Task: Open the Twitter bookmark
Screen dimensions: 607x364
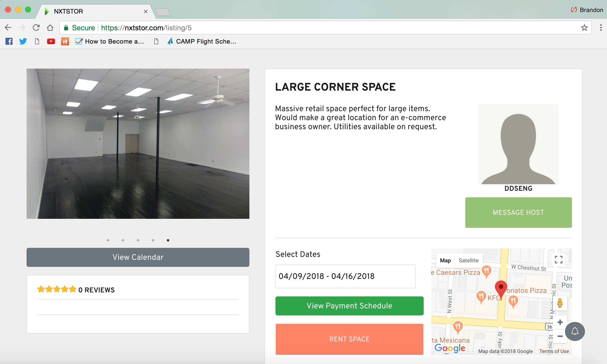Action: [x=23, y=41]
